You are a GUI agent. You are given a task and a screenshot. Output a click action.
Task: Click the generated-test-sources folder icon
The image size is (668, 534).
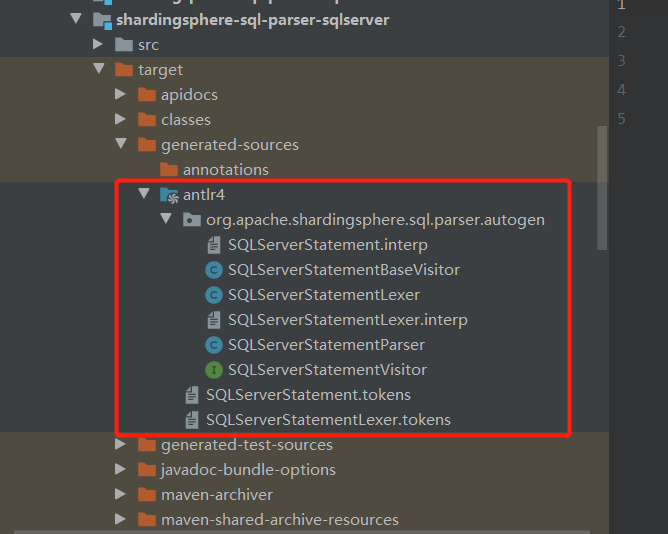click(x=147, y=445)
